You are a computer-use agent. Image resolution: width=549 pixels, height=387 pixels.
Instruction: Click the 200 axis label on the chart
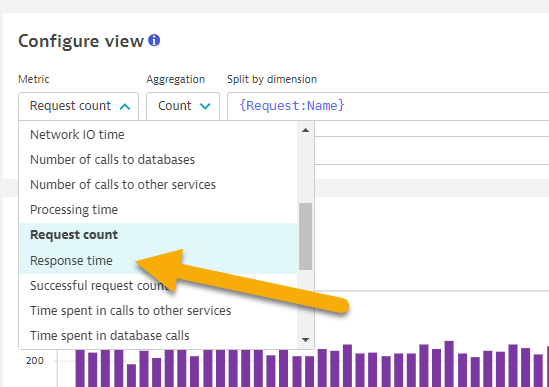35,361
